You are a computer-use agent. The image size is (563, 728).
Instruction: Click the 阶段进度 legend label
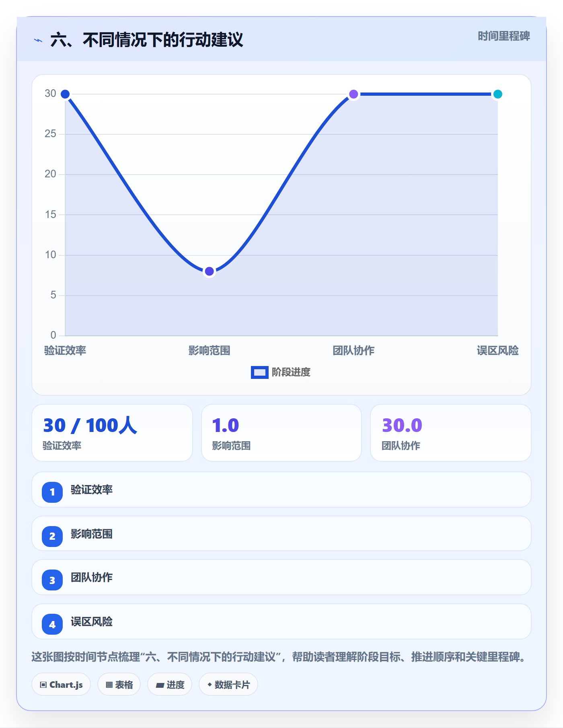(291, 372)
